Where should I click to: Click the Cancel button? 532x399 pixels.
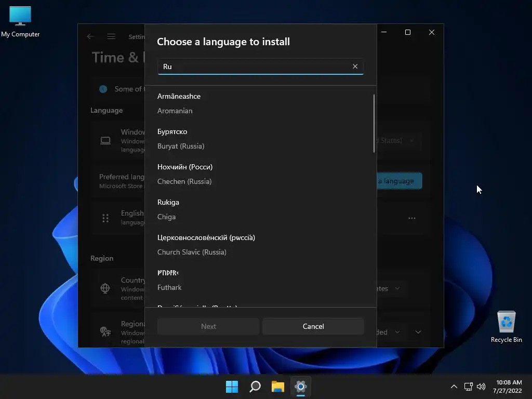(x=313, y=326)
